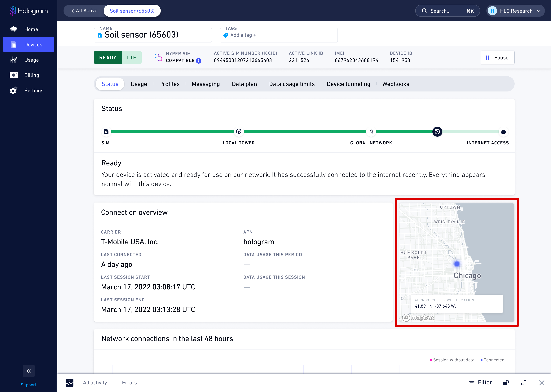Select the Device ID 1541953
The height and width of the screenshot is (392, 551).
point(400,60)
